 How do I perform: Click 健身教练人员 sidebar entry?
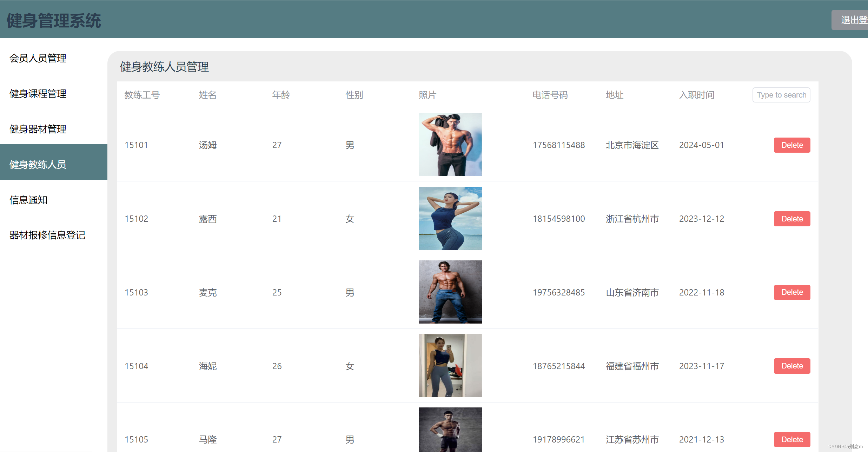point(38,164)
